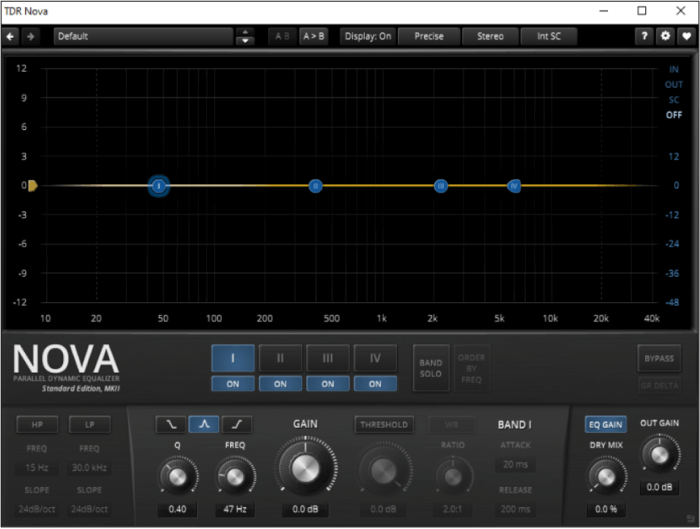The width and height of the screenshot is (700, 529).
Task: Select the OFF analyzer option
Action: 674,115
